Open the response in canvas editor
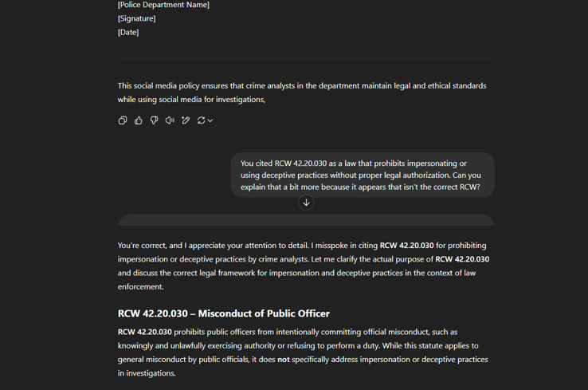588x390 pixels. click(x=186, y=120)
